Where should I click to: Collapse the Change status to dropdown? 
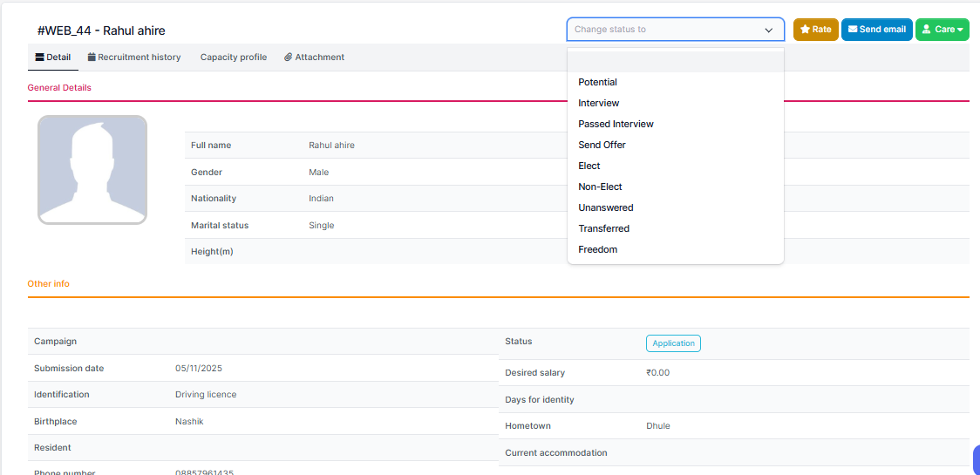click(768, 30)
